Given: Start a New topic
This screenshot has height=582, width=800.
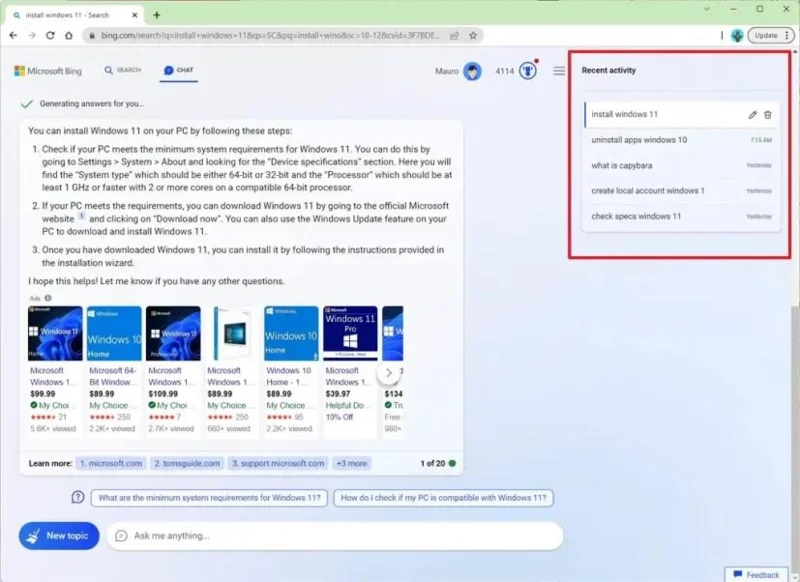Looking at the screenshot, I should 59,536.
